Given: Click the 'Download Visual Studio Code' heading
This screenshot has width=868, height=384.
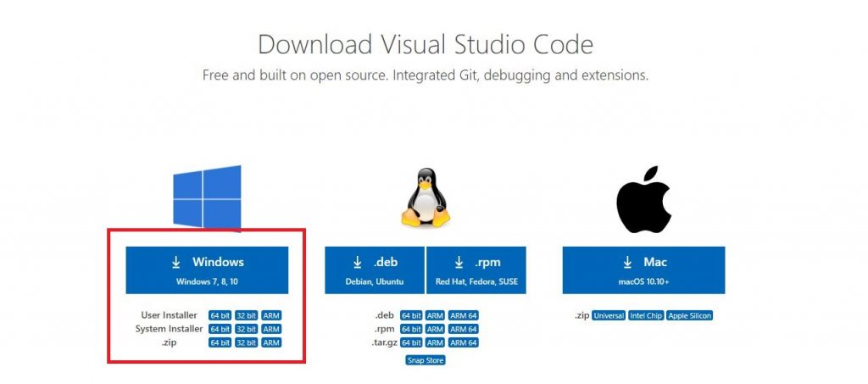Looking at the screenshot, I should pyautogui.click(x=426, y=44).
